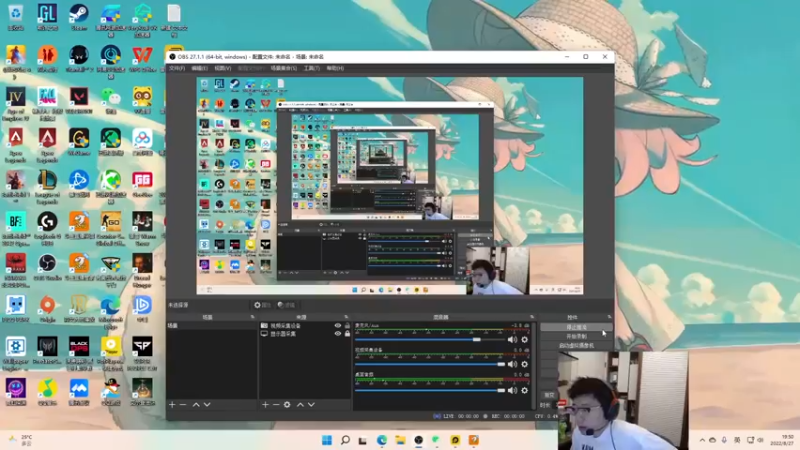Viewport: 800px width, 450px height.
Task: Move scene up in Scenes panel
Action: (196, 405)
